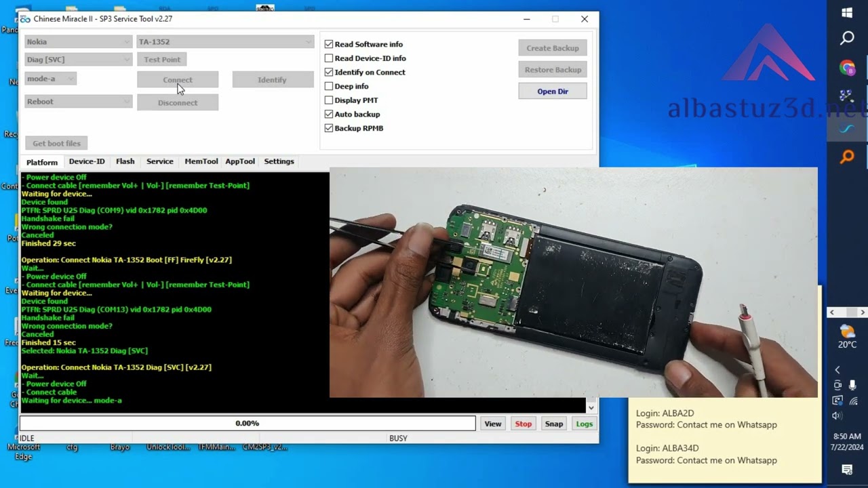Open the Wi-Fi network tray icon

852,401
